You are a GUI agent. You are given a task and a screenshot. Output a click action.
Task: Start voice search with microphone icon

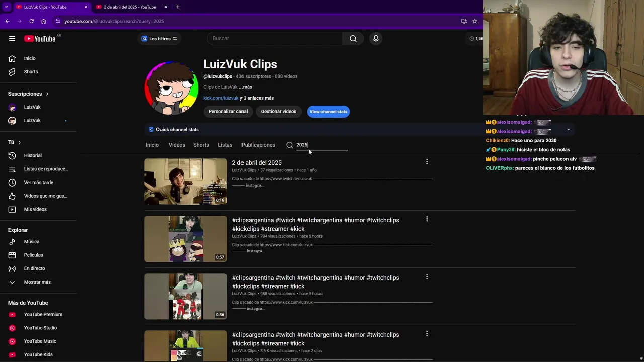(x=376, y=39)
